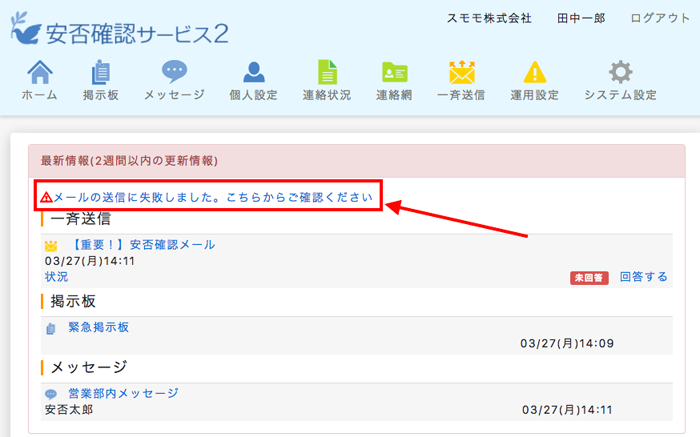This screenshot has width=700, height=437.
Task: Click the メッセージ section heading
Action: pyautogui.click(x=89, y=367)
